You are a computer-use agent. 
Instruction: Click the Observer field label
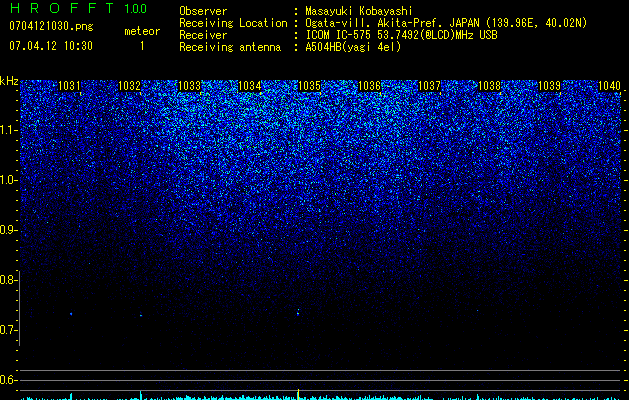pyautogui.click(x=203, y=11)
